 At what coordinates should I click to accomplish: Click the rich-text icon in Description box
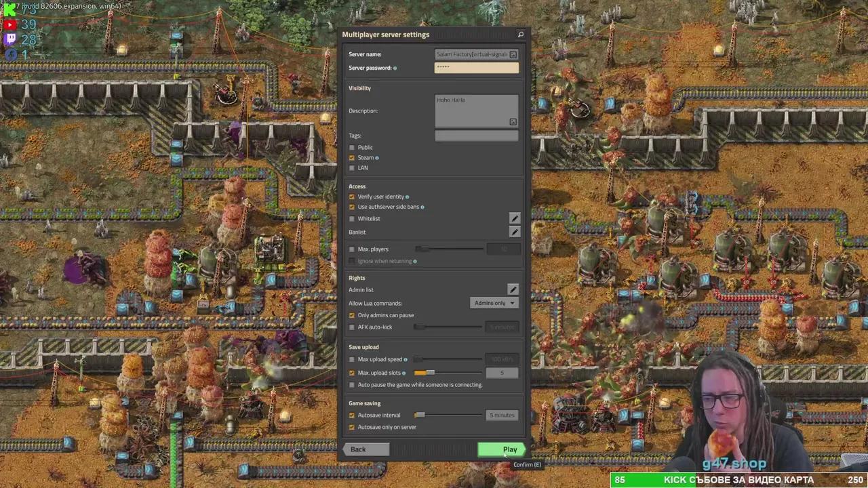513,122
